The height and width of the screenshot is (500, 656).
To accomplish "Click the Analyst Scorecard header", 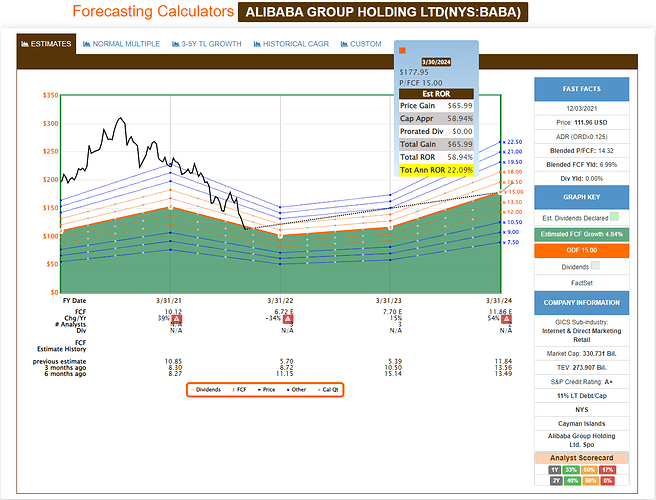I will click(582, 458).
